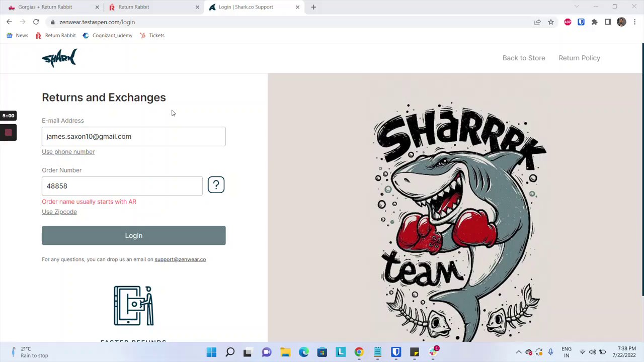Click the Shark logo in the page header
Viewport: 644px width, 362px height.
[x=59, y=58]
